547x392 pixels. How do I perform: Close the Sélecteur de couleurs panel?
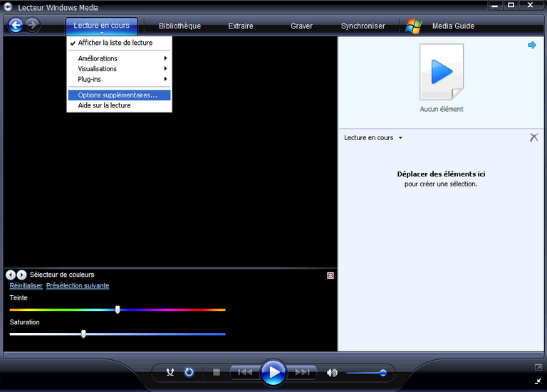pyautogui.click(x=330, y=275)
